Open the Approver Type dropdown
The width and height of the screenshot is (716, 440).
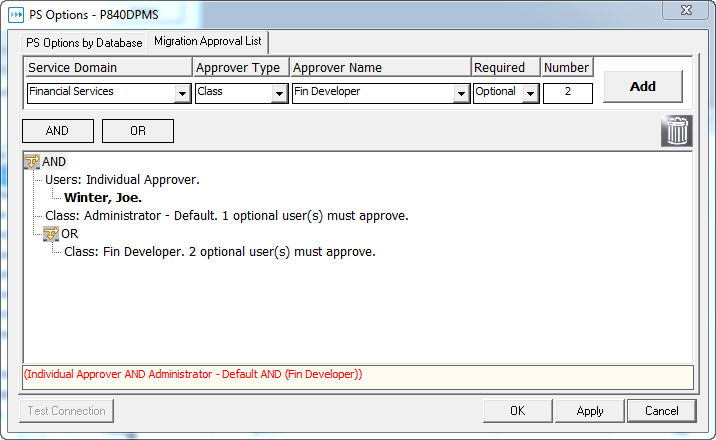280,93
